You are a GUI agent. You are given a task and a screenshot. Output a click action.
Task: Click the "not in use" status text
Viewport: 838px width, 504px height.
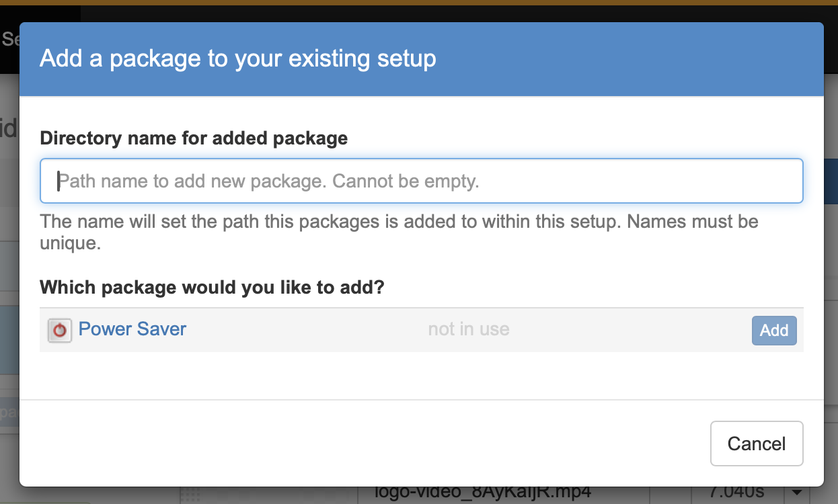(469, 329)
